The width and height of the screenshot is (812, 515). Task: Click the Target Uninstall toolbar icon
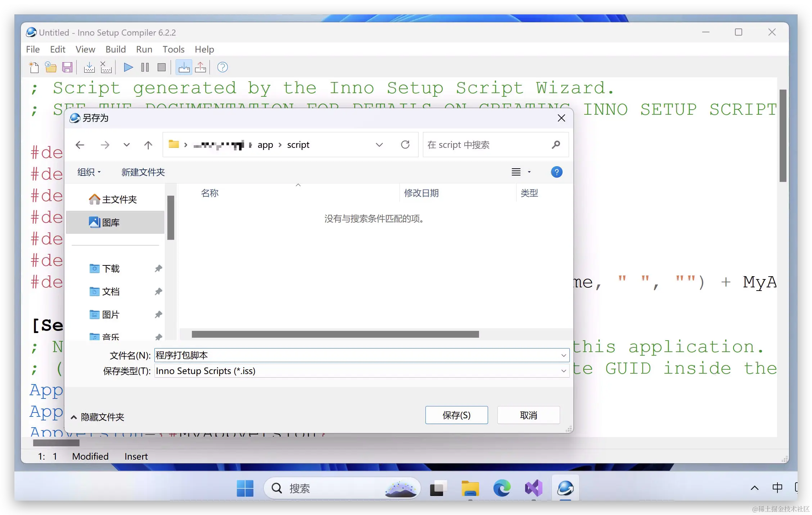pyautogui.click(x=200, y=67)
